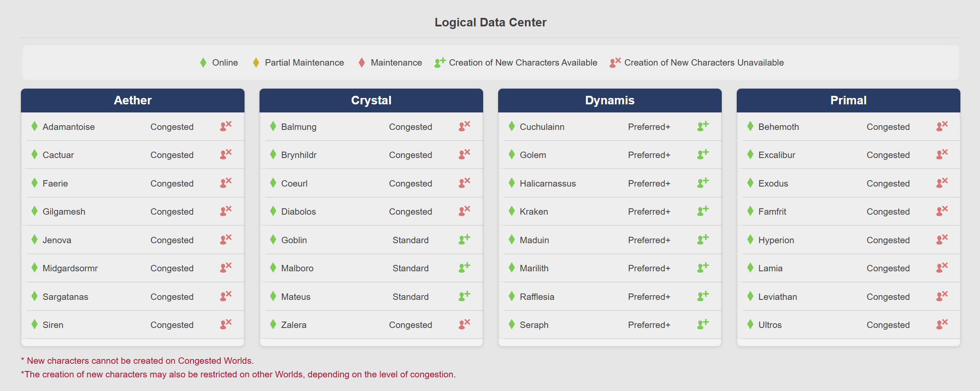The height and width of the screenshot is (391, 980).
Task: Click the red Maintenance diamond in the legend
Action: pos(362,63)
